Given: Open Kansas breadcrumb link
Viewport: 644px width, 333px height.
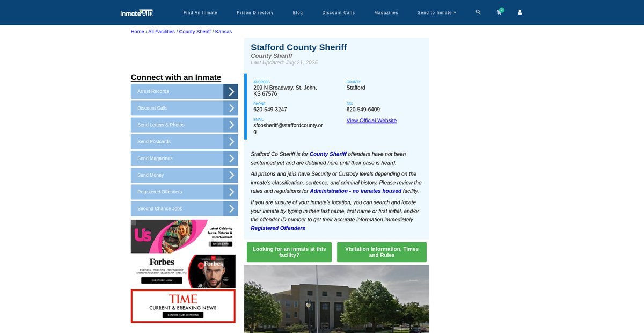Looking at the screenshot, I should [x=223, y=32].
